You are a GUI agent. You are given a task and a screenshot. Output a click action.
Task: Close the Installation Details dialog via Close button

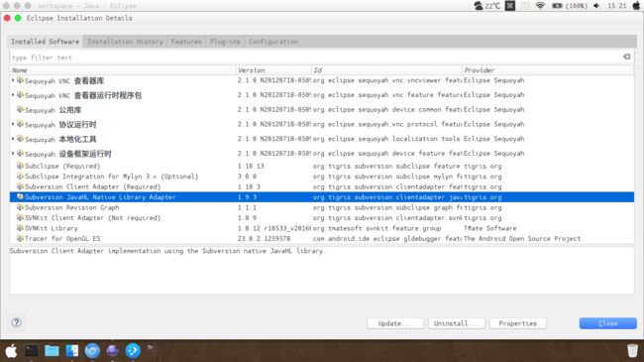point(608,323)
